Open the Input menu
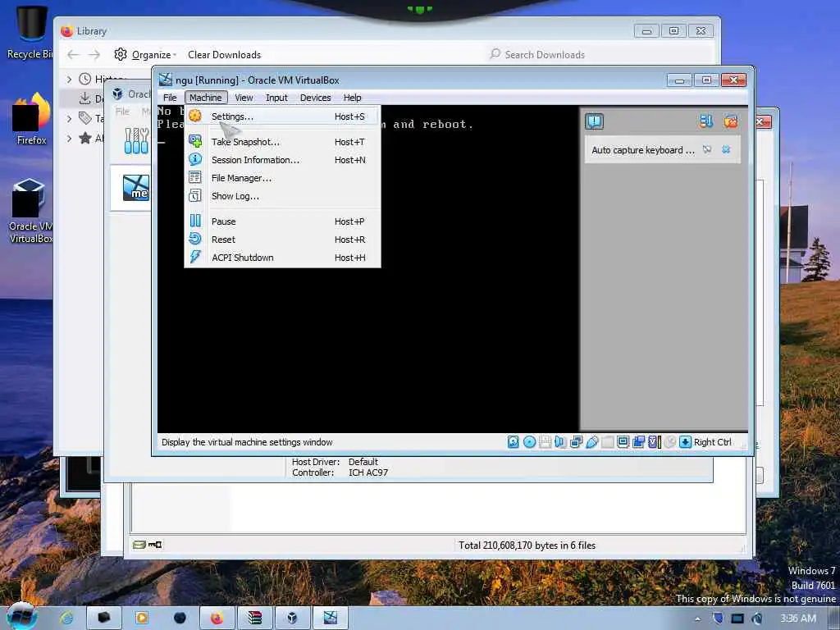840x630 pixels. coord(276,98)
